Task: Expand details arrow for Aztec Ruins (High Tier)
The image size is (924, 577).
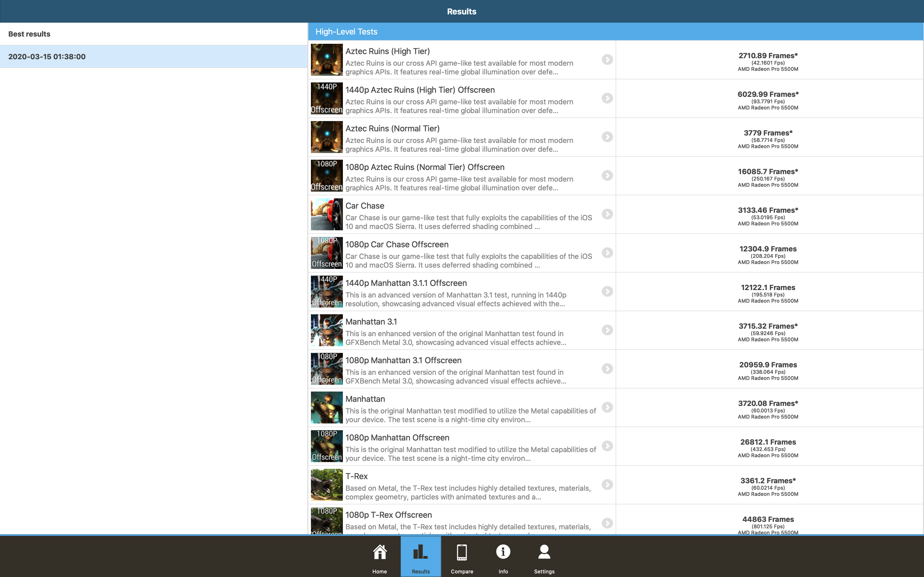Action: tap(607, 60)
